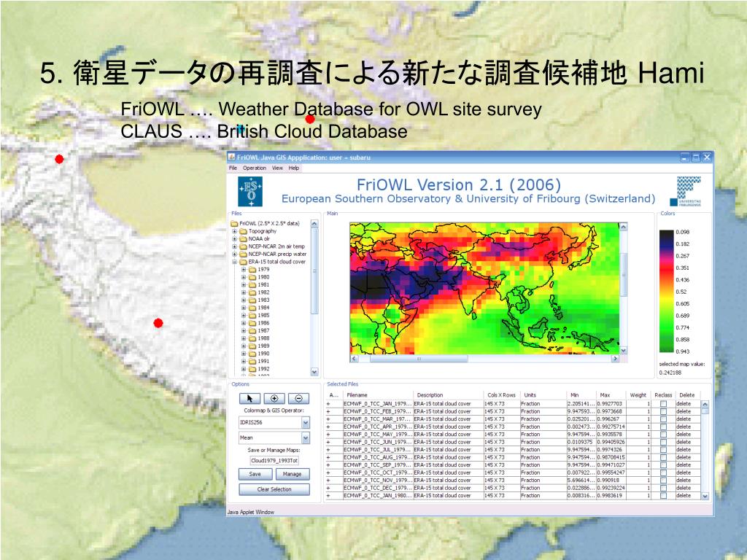Image resolution: width=747 pixels, height=560 pixels.
Task: Click the Save button
Action: 255,474
